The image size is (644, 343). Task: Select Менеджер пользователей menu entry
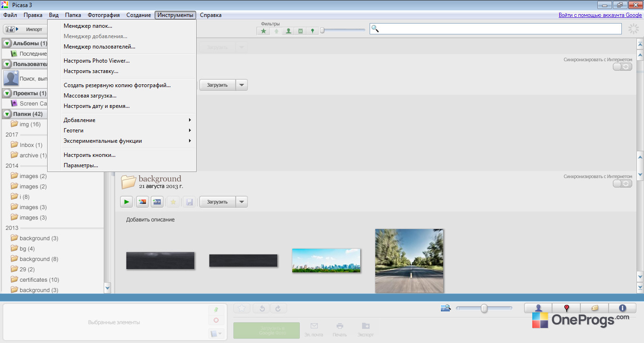[122, 47]
